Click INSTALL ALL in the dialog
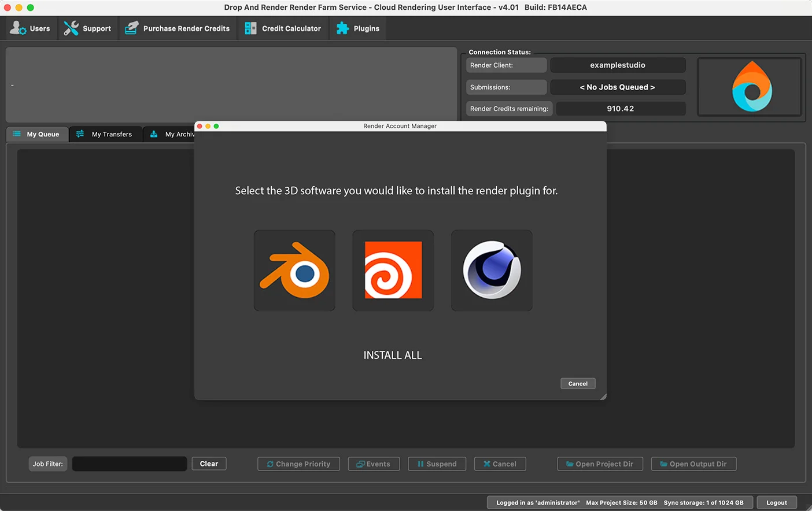This screenshot has width=812, height=511. pos(393,356)
